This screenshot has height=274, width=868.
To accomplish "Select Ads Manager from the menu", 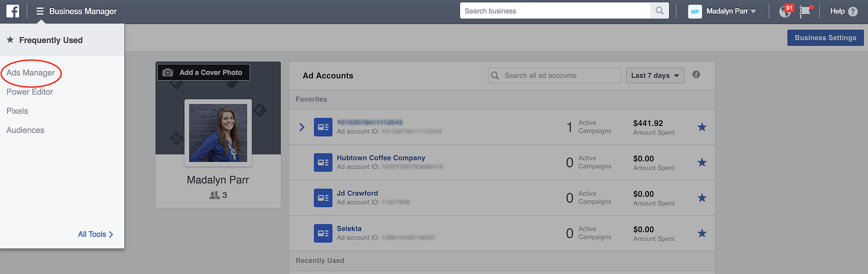I will click(x=31, y=73).
